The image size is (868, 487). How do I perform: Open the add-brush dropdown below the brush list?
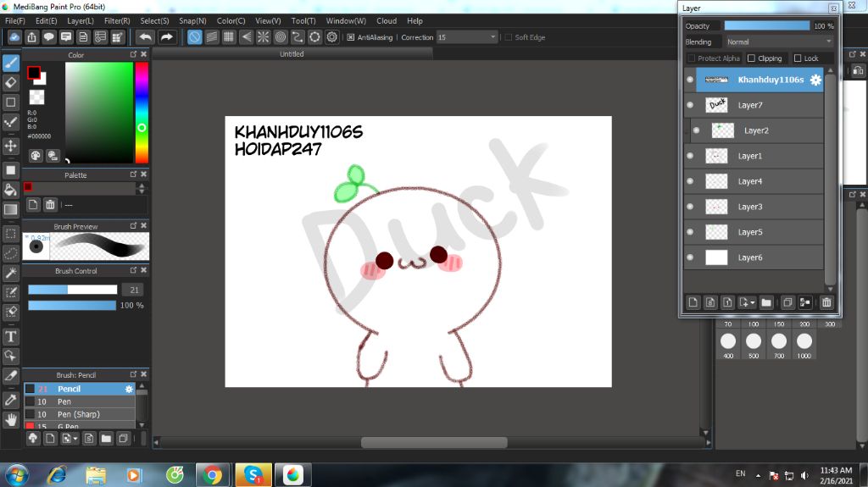click(75, 439)
